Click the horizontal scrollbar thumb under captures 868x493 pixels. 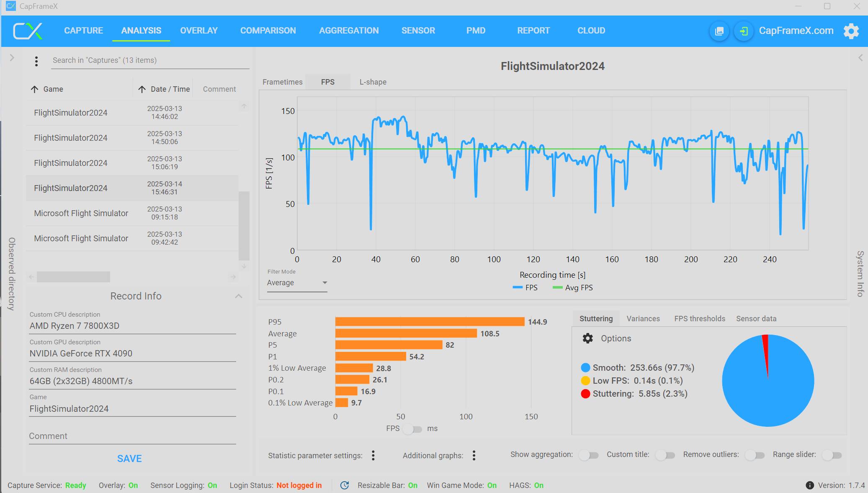73,277
